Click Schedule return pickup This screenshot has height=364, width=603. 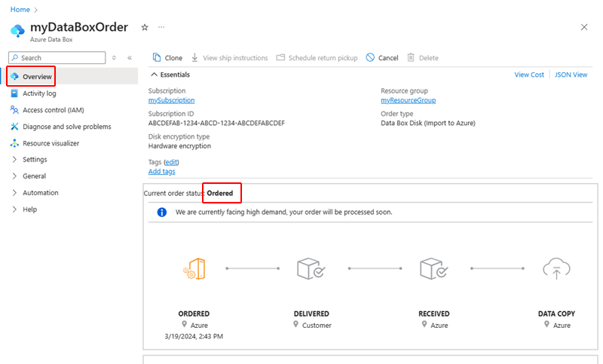317,58
